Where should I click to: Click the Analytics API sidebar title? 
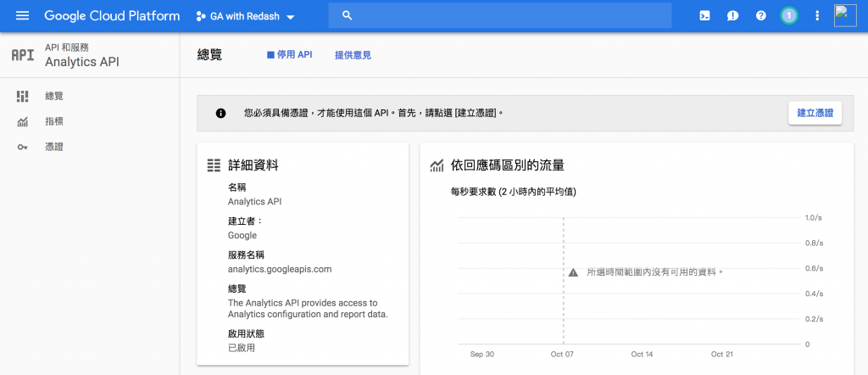coord(82,62)
